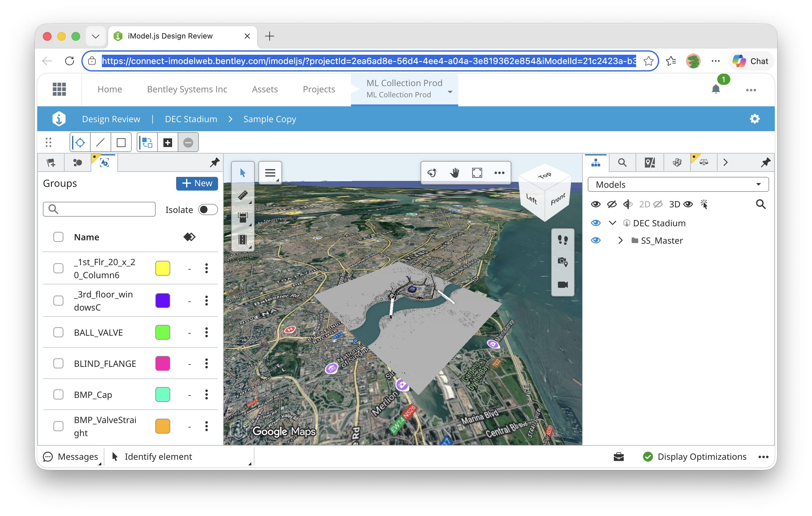Switch to the model tree tab
The height and width of the screenshot is (516, 812).
tap(596, 163)
